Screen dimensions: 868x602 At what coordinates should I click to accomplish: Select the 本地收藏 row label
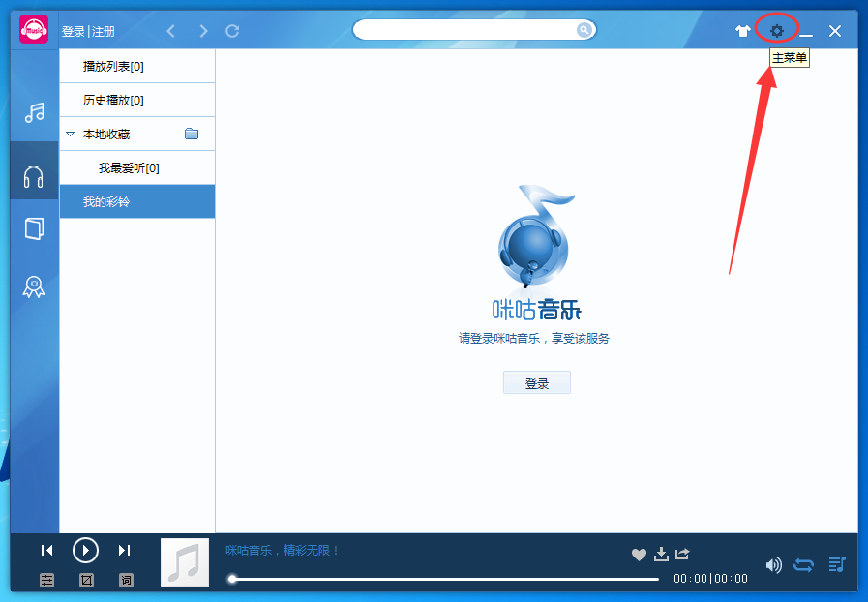(106, 134)
